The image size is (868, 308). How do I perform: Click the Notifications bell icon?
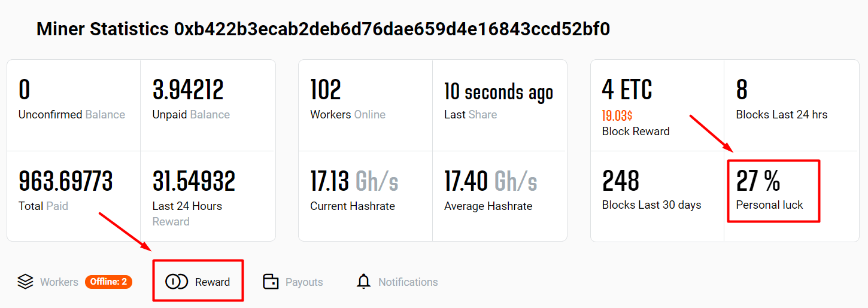click(x=363, y=282)
